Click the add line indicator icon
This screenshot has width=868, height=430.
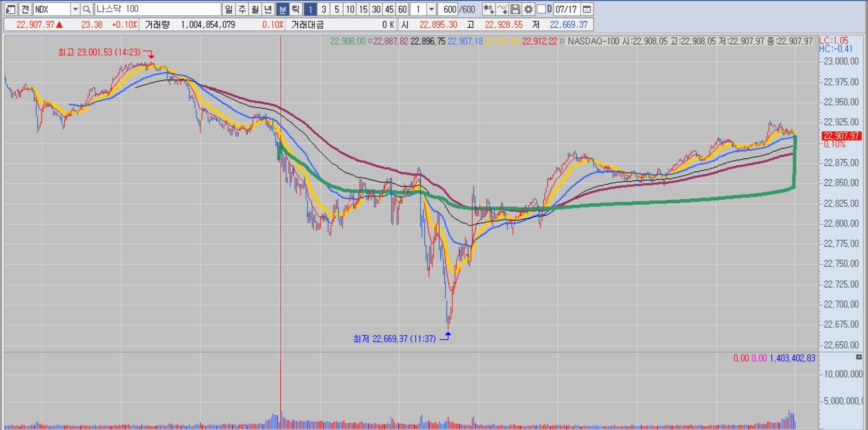coord(502,9)
